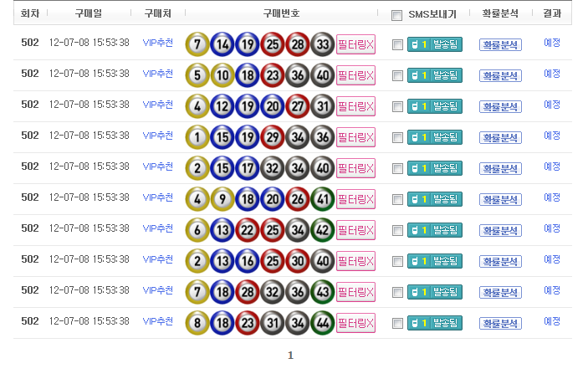Click the yellow lottery ball number 1
This screenshot has height=379, width=588.
197,136
